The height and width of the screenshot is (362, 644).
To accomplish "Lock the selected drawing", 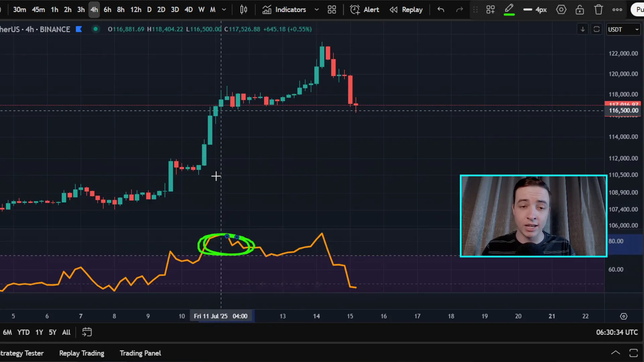I will point(580,10).
